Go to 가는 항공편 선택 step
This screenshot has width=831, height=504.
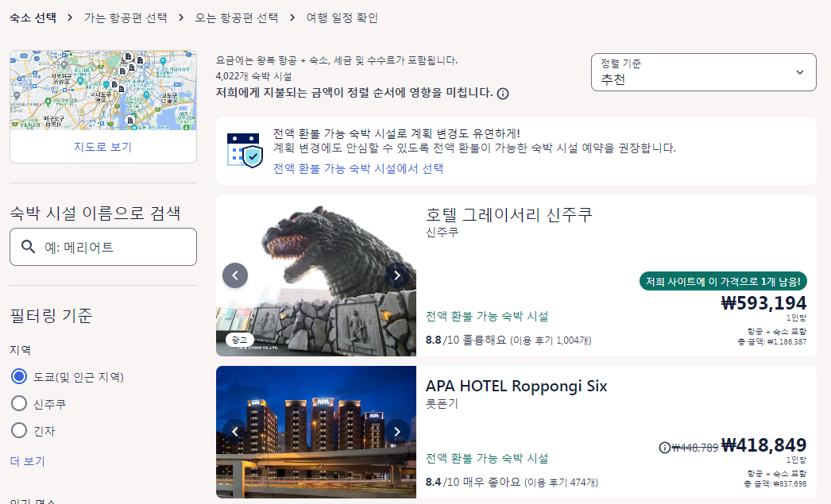[126, 17]
